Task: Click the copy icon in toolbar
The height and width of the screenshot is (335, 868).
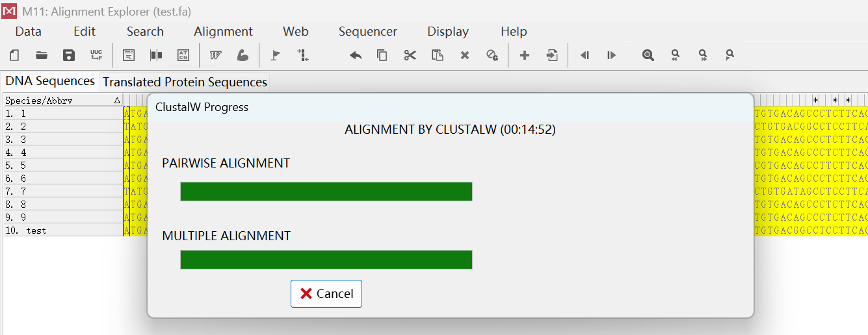Action: click(382, 55)
